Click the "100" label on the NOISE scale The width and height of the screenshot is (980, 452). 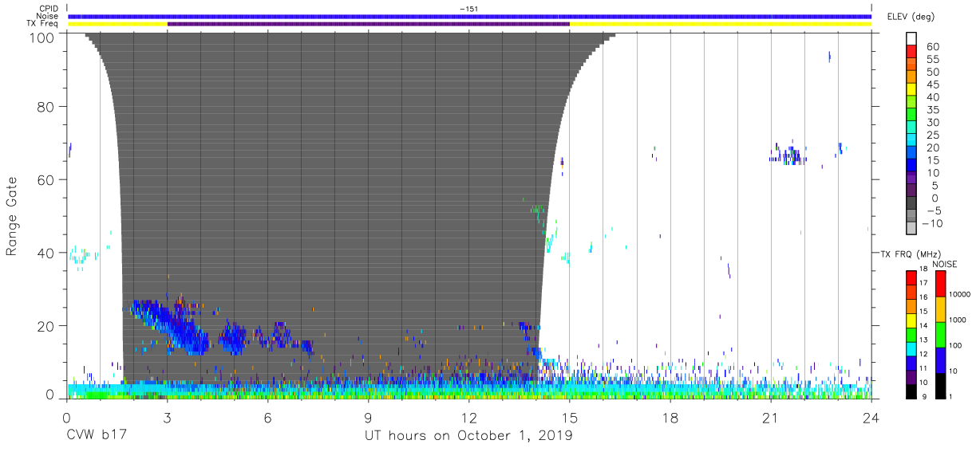click(x=957, y=345)
